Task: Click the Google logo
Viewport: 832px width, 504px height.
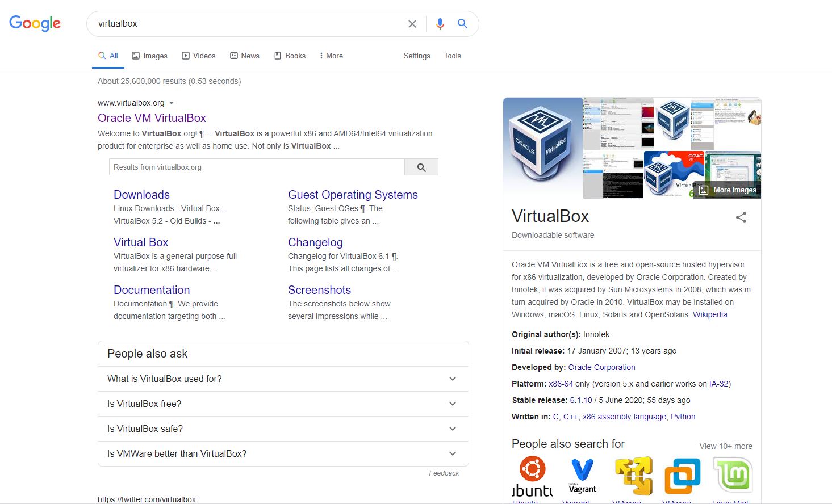Action: (35, 23)
